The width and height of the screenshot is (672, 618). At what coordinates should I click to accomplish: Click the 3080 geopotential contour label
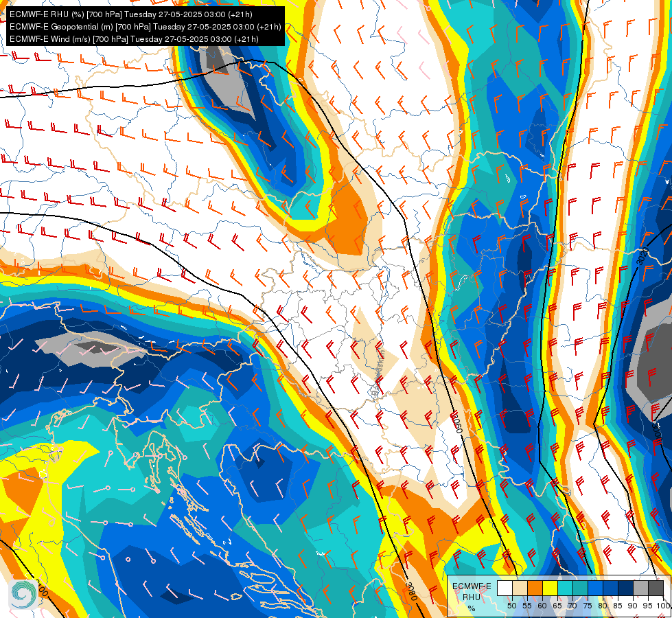pos(411,592)
